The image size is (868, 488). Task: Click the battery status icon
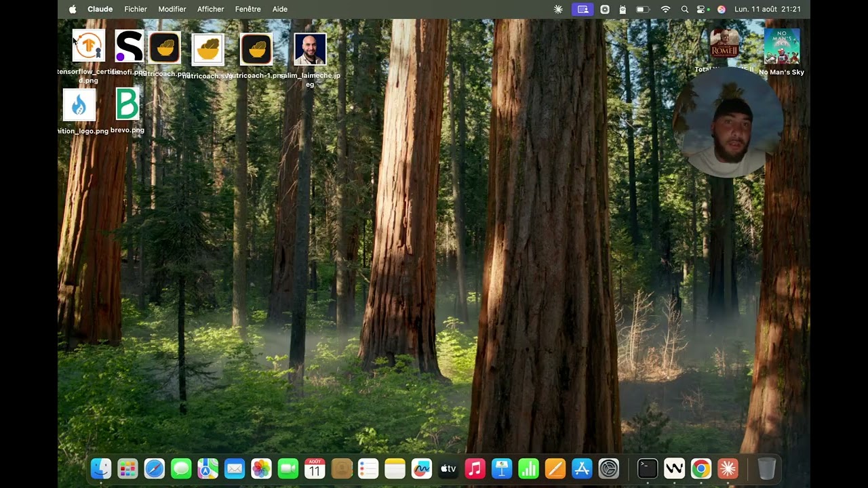pyautogui.click(x=642, y=9)
